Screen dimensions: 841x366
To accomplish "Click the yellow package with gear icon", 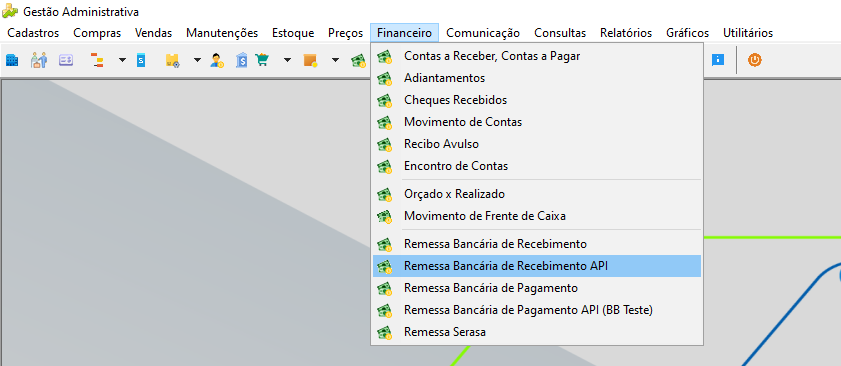I will pos(172,60).
